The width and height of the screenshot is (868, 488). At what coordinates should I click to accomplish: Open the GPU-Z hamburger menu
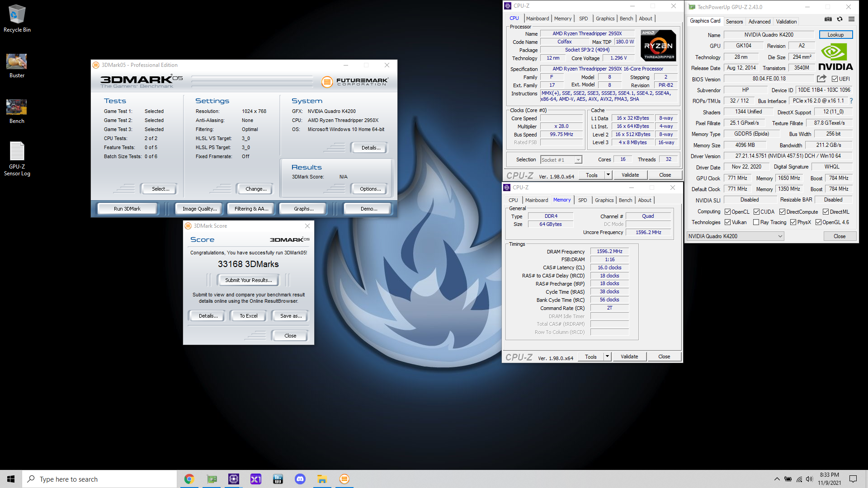point(851,19)
